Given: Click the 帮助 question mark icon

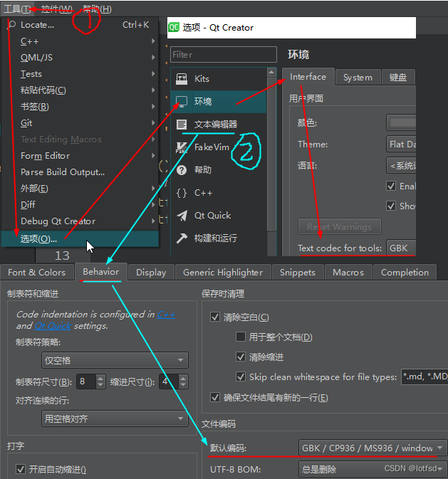Looking at the screenshot, I should (182, 170).
